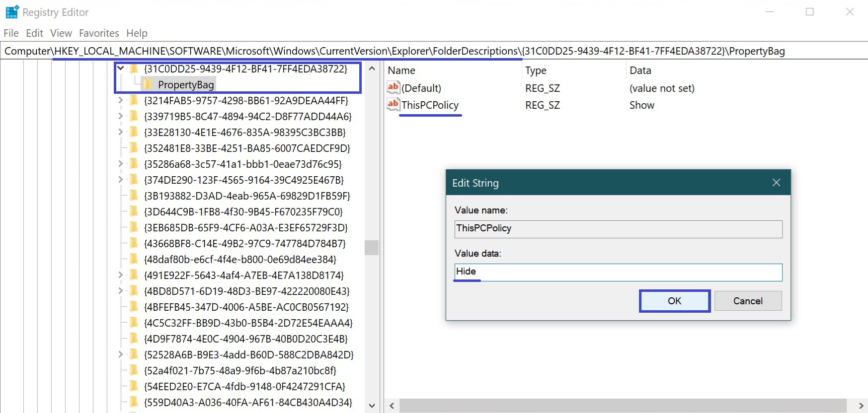This screenshot has width=868, height=413.
Task: Click folder icon of {54EED2E0-E7CA-4fdb-9148-0F4247291CFA}
Action: pyautogui.click(x=134, y=386)
